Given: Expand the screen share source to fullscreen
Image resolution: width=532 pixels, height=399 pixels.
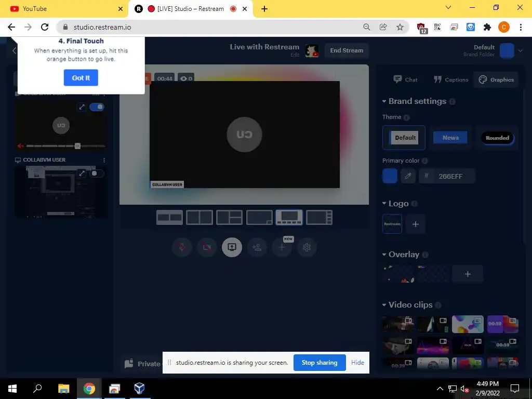Looking at the screenshot, I should (x=82, y=174).
